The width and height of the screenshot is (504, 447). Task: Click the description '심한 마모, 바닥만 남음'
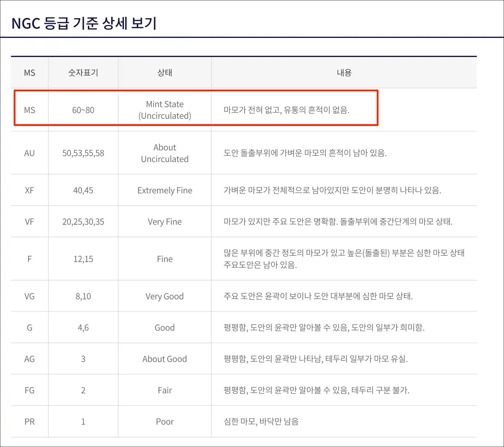tap(261, 422)
